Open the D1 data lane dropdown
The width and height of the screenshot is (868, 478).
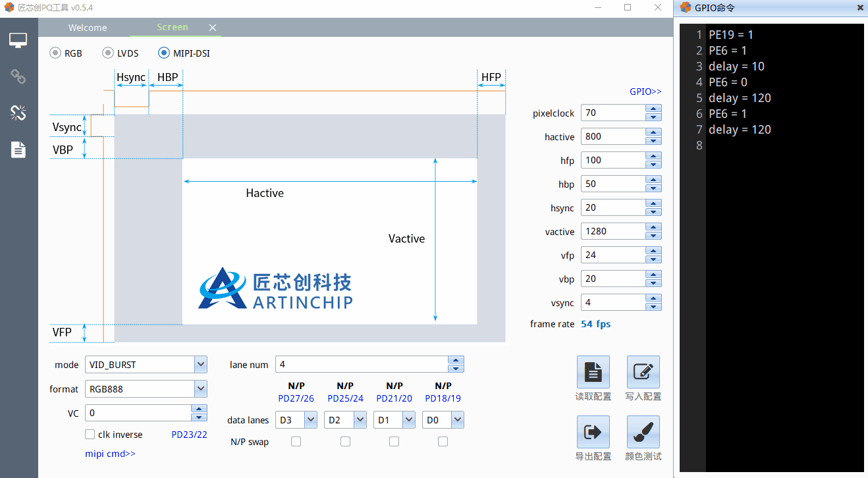tap(408, 420)
